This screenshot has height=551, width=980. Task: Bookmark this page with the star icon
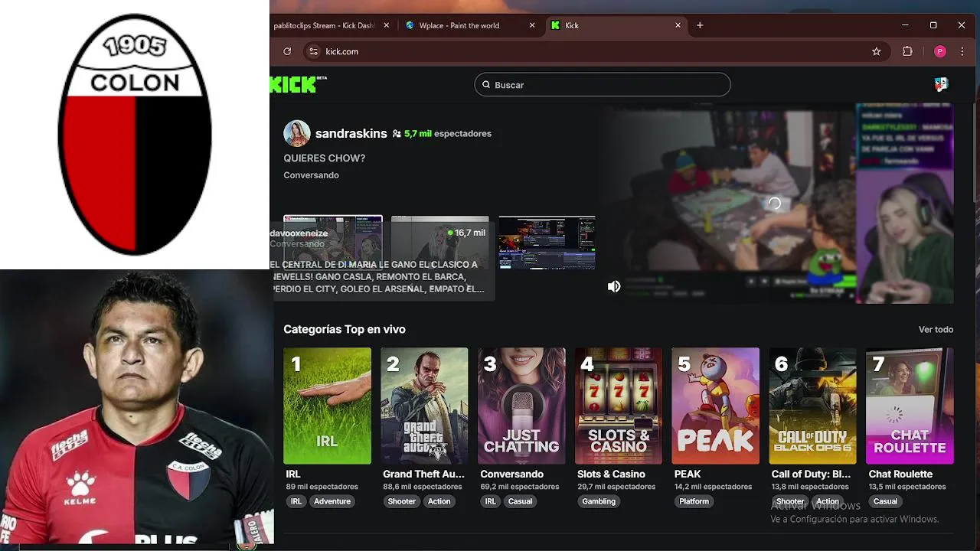876,51
